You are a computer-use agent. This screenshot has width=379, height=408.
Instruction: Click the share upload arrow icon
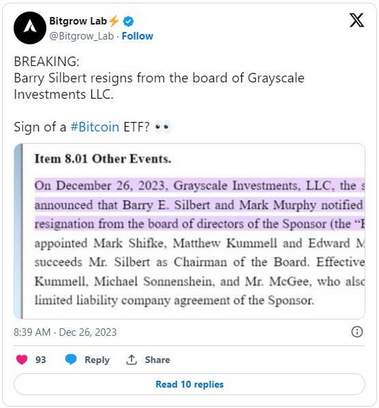coord(131,360)
